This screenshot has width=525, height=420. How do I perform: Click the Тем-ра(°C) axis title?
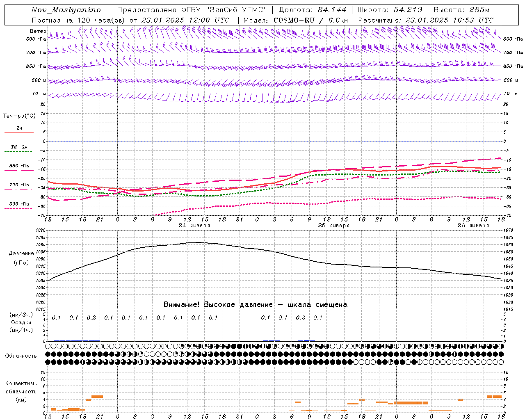coord(19,116)
